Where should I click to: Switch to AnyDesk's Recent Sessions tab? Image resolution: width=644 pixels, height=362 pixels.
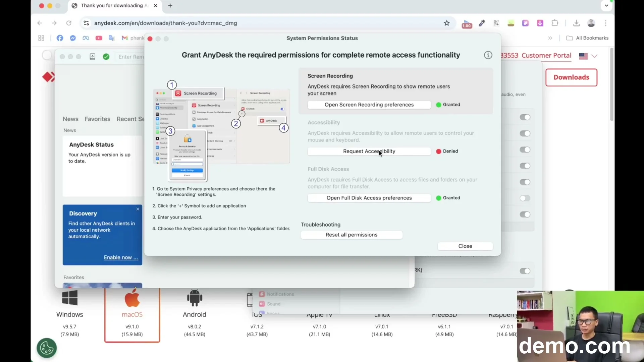130,119
